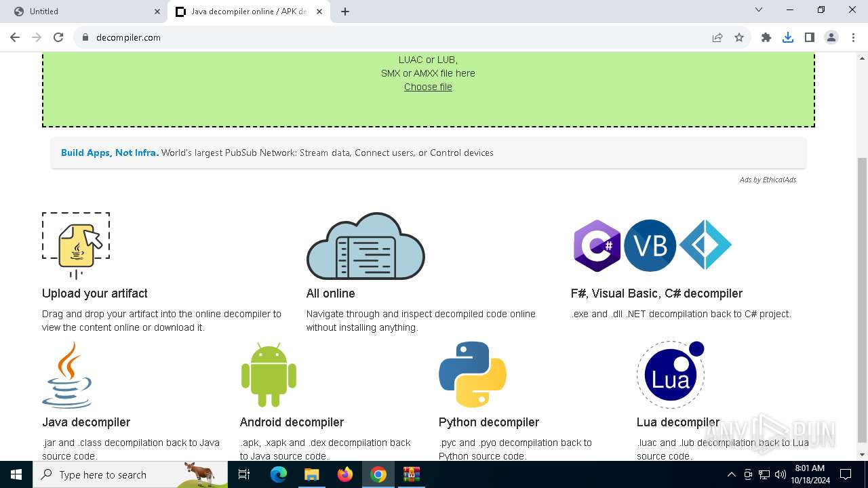Open a new tab with plus button
868x488 pixels.
tap(345, 12)
